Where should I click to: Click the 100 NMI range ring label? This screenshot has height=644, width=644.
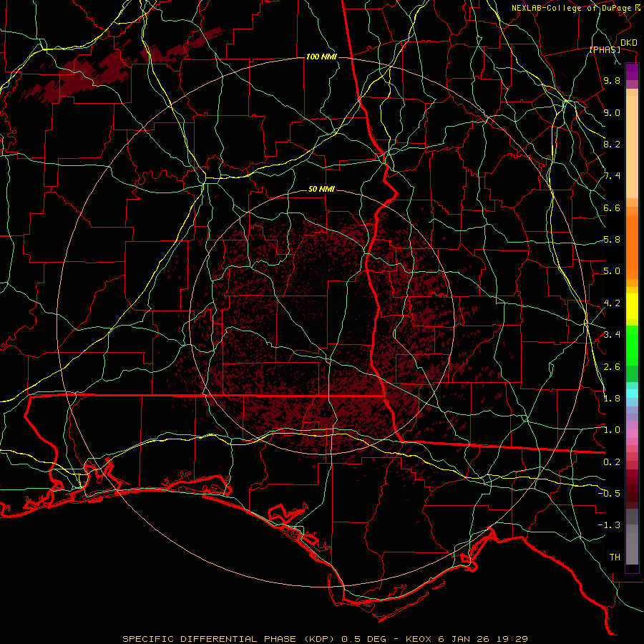321,57
